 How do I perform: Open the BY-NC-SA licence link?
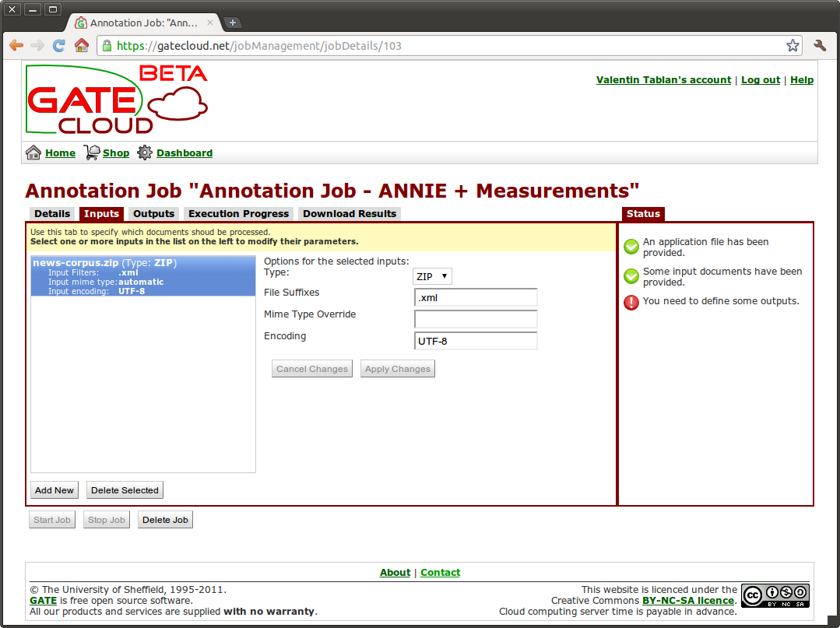[688, 601]
